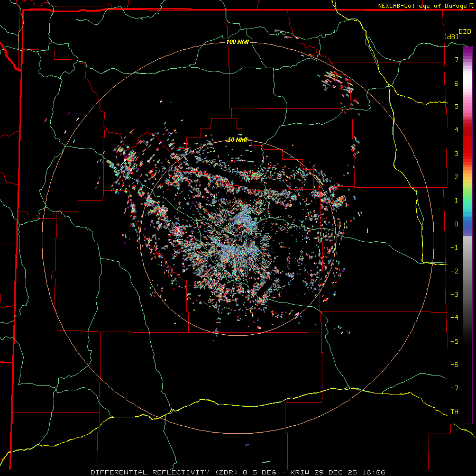The image size is (476, 476).
Task: Click the -5 dB value on the legend
Action: click(454, 341)
